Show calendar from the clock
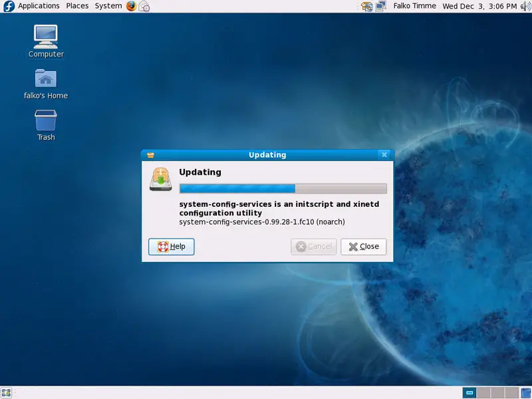This screenshot has height=399, width=532. point(479,6)
